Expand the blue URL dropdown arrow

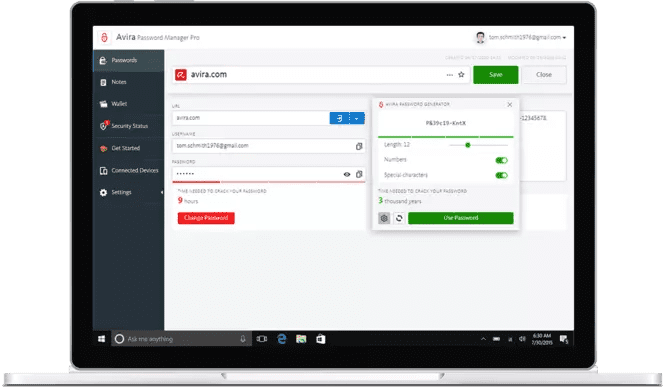357,118
